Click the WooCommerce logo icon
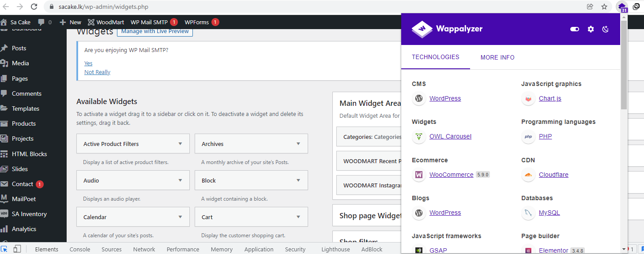 pyautogui.click(x=418, y=175)
